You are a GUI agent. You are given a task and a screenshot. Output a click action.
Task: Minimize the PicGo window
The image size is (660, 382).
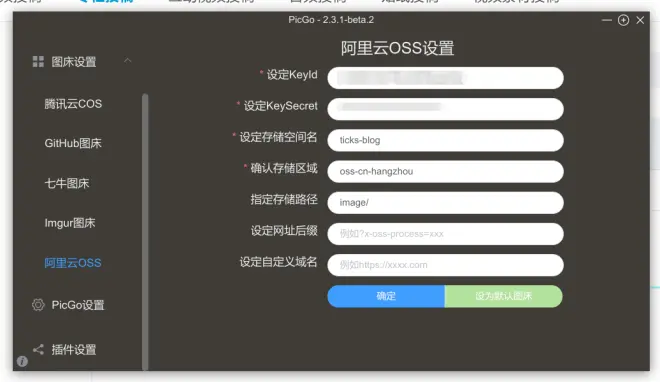pos(607,20)
